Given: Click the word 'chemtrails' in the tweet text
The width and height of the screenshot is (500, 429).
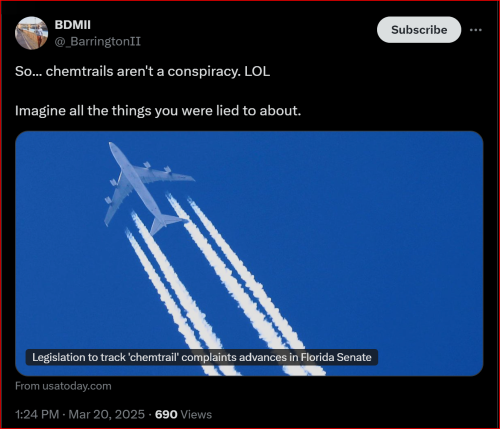Looking at the screenshot, I should click(79, 71).
